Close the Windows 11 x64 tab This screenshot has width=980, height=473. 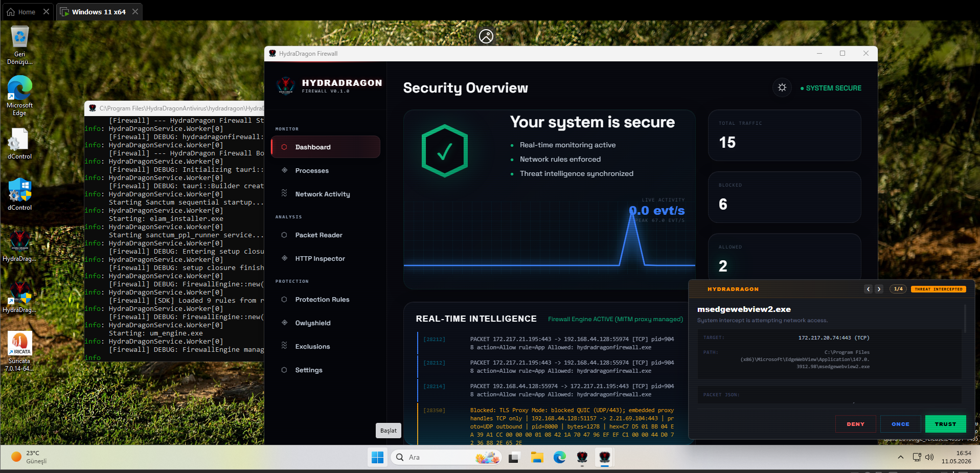(135, 12)
